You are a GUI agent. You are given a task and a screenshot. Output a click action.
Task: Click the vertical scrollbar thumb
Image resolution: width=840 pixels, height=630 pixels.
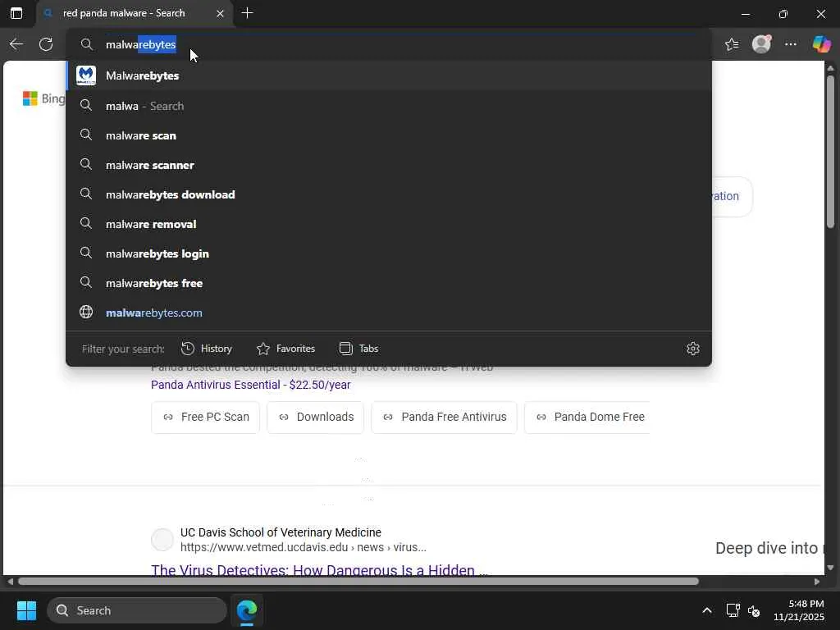(x=830, y=152)
